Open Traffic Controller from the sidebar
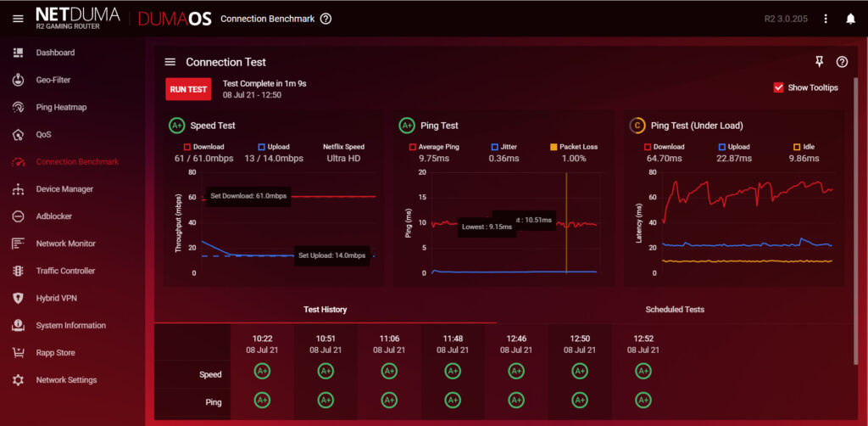 [x=65, y=271]
